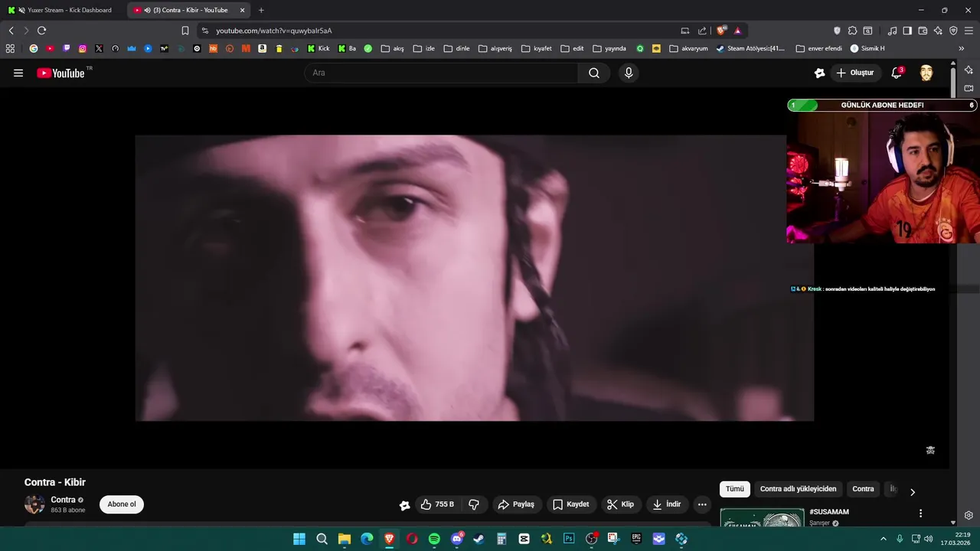980x551 pixels.
Task: Open the settings gear in the side panel
Action: click(x=969, y=515)
